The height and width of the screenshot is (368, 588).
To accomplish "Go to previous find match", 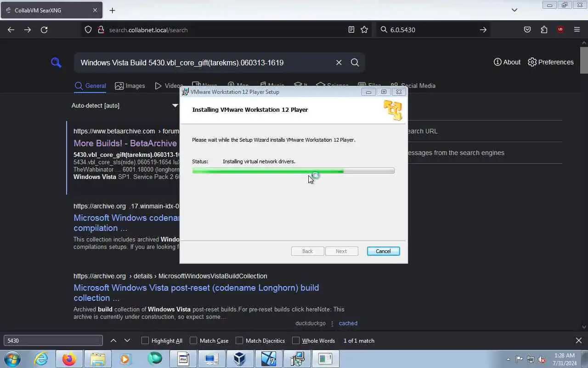I will 113,341.
